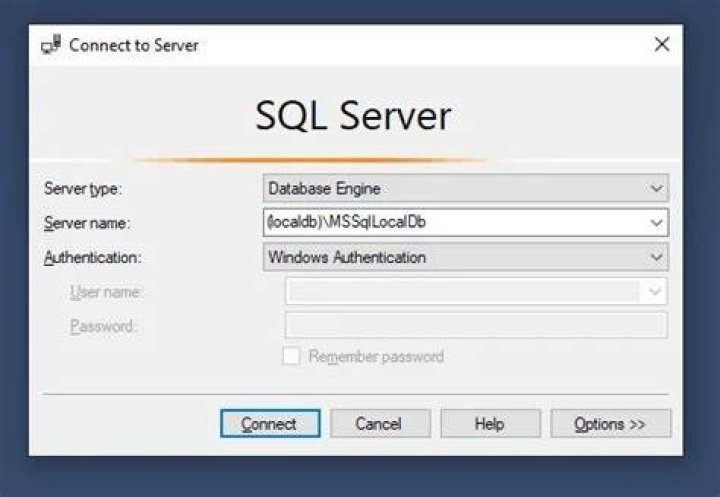Click the Password label
This screenshot has width=720, height=497.
103,326
